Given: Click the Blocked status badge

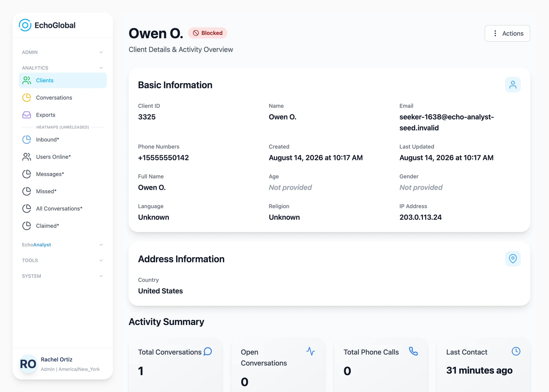Looking at the screenshot, I should click(208, 33).
